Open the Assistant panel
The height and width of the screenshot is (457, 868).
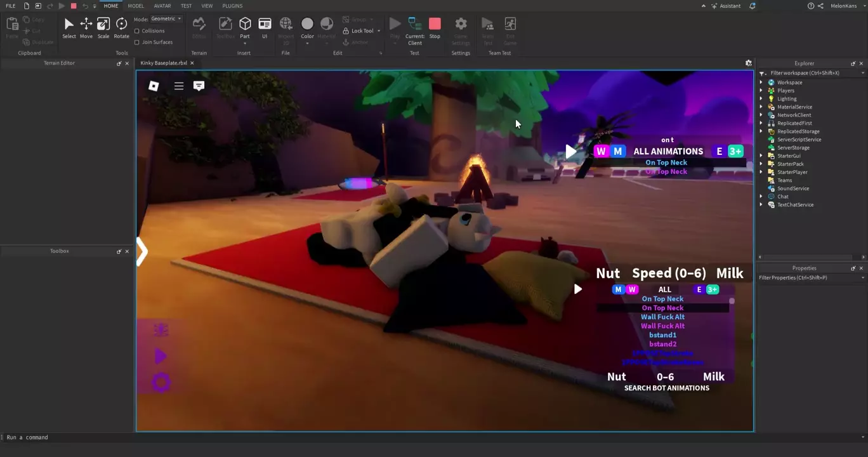[x=726, y=6]
